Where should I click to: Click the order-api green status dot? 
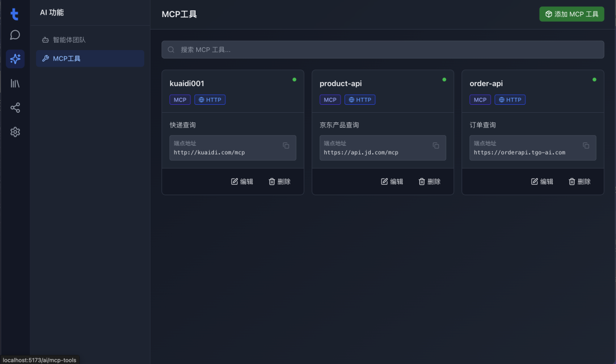point(594,80)
